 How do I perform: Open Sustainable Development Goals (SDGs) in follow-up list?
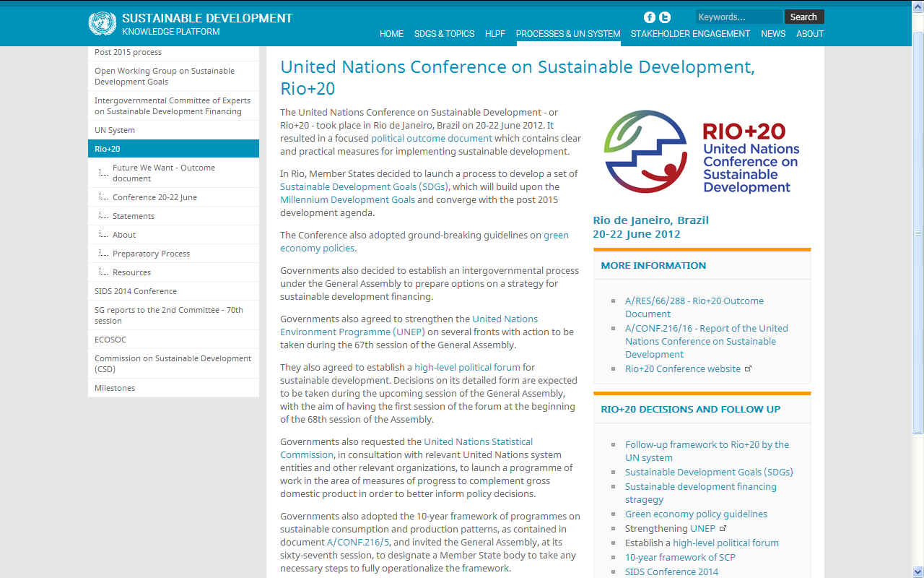(x=709, y=472)
